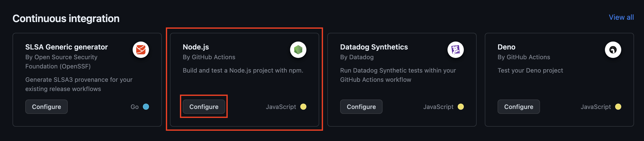Screen dimensions: 644x141
Task: Click 'JavaScript' label on Deno card
Action: (x=596, y=107)
